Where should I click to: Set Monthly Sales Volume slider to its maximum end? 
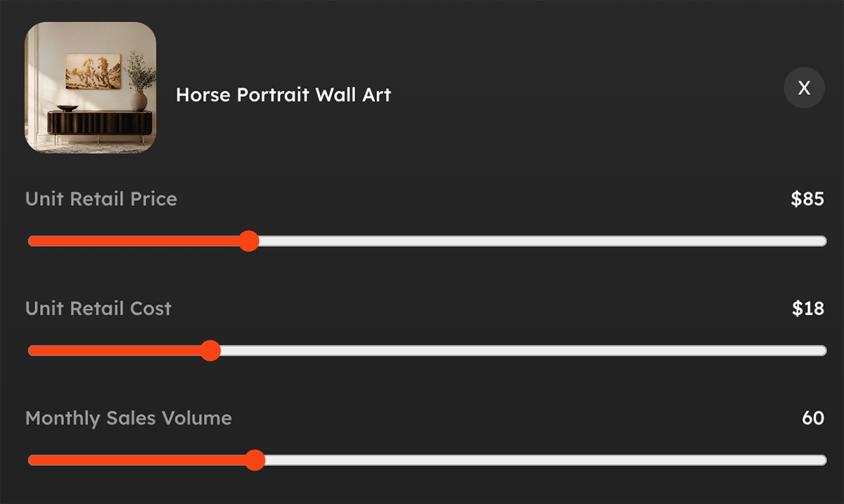tap(823, 460)
